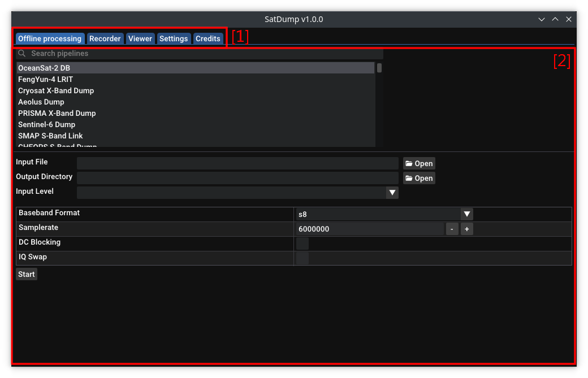Choose the Cryosat X-Band Dump pipeline
Image resolution: width=588 pixels, height=378 pixels.
[196, 90]
